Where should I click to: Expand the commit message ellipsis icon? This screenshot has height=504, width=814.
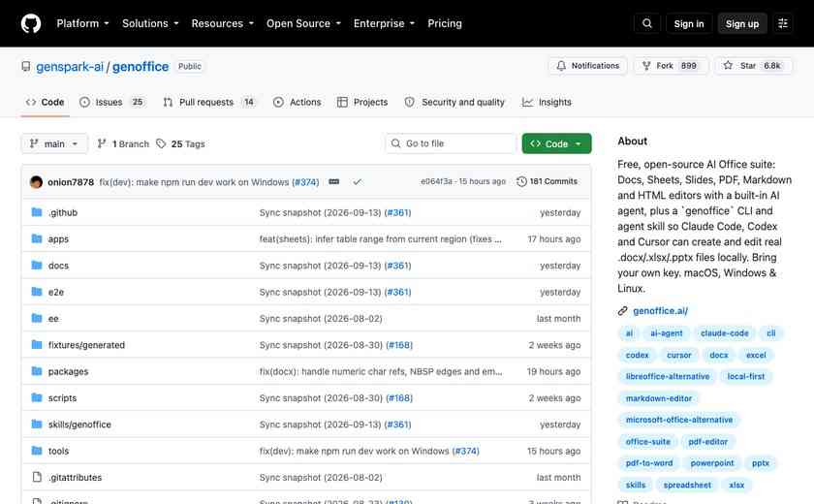coord(333,181)
